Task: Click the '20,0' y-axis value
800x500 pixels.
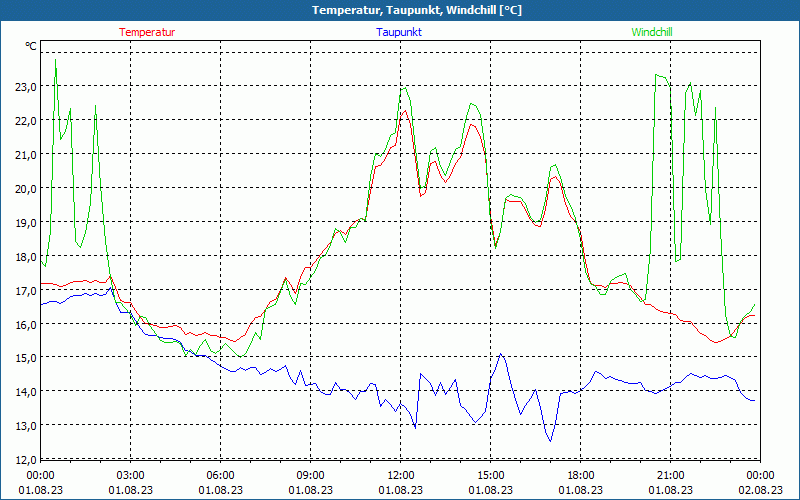Action: pyautogui.click(x=26, y=189)
